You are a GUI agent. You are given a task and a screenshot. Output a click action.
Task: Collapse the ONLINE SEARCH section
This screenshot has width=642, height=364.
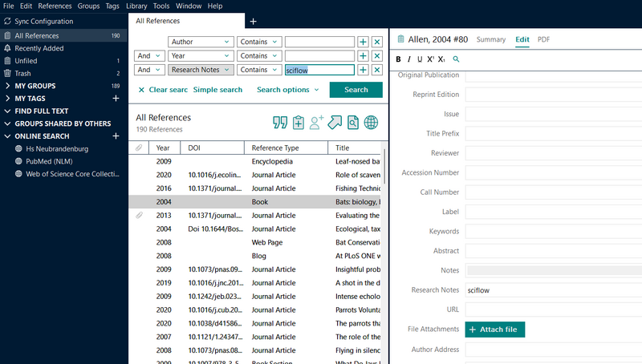point(7,135)
